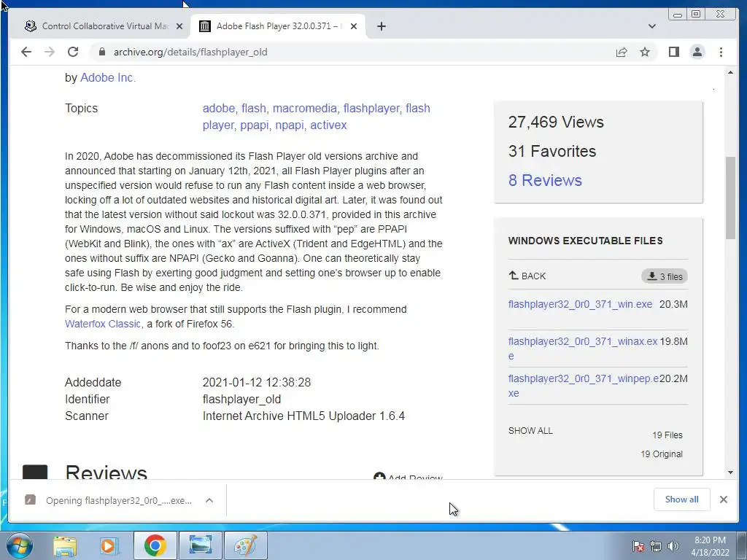Follow the Waterfox Classic link
Screen dimensions: 747x560
(x=102, y=324)
